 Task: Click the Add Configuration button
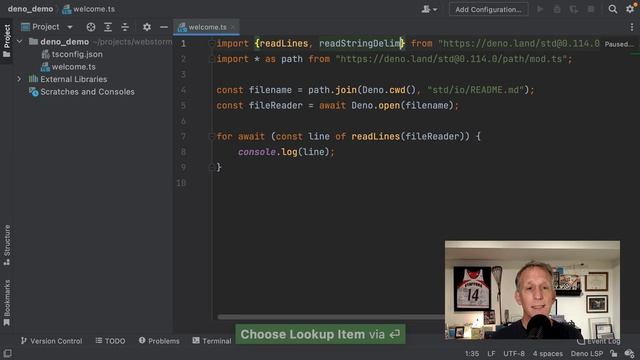click(x=489, y=9)
